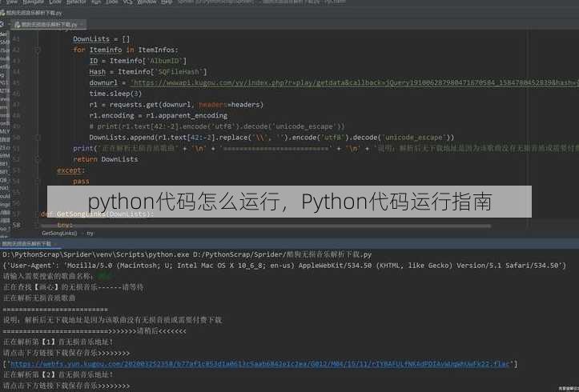Screen dimensions: 579x392
Task: Click the 'DownLists.append(r1.text' line
Action: pyautogui.click(x=271, y=138)
